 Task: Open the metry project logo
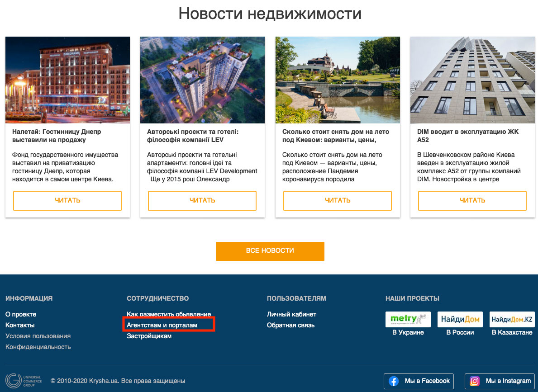[408, 319]
